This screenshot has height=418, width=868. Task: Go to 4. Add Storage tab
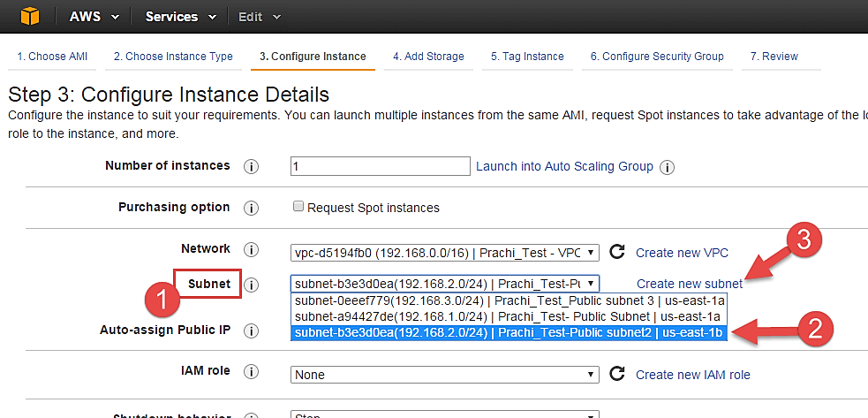[428, 57]
